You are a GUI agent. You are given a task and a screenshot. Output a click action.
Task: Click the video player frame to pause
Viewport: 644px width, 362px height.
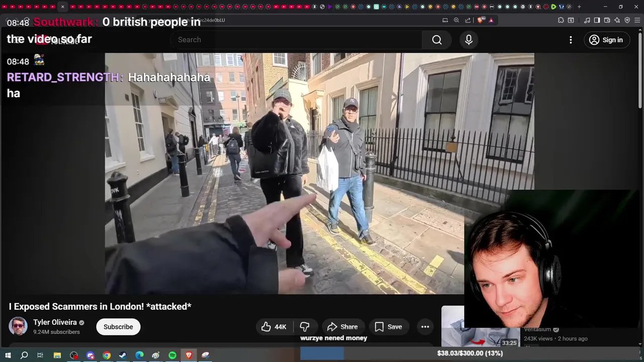coord(319,173)
